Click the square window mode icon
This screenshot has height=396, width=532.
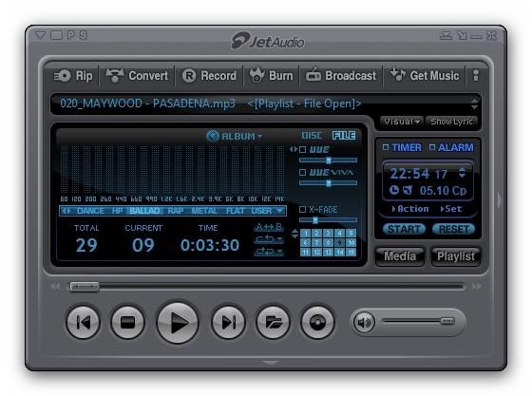[x=56, y=35]
